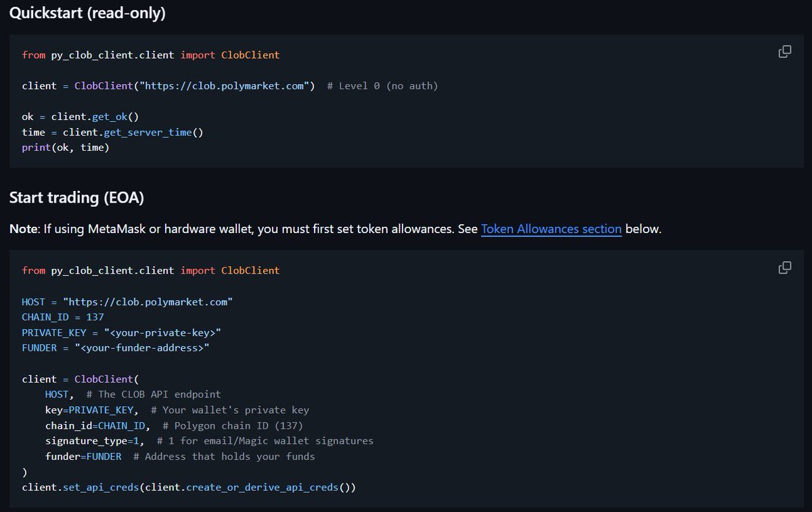Click the Quickstart (read-only) heading

87,13
